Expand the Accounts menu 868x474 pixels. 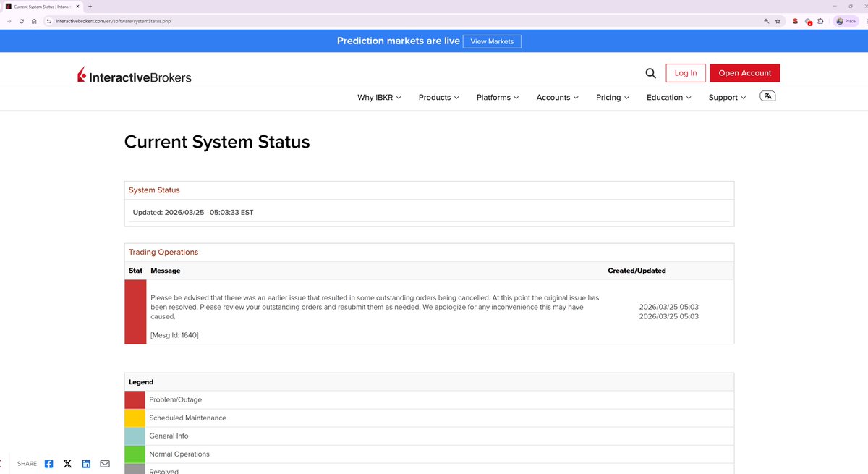pos(557,97)
